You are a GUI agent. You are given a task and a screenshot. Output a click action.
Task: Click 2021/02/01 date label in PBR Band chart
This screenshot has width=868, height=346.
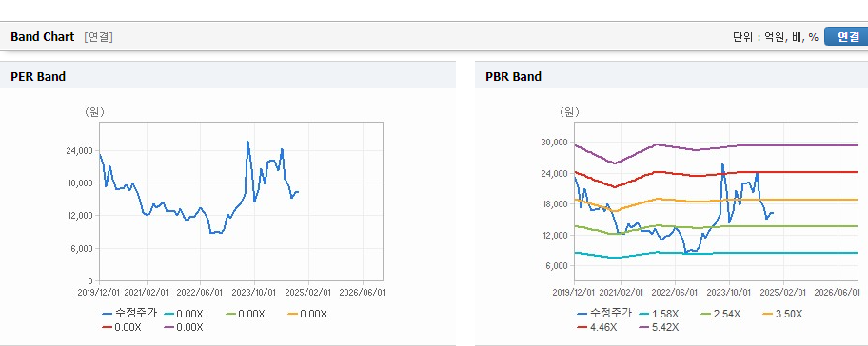tap(622, 292)
